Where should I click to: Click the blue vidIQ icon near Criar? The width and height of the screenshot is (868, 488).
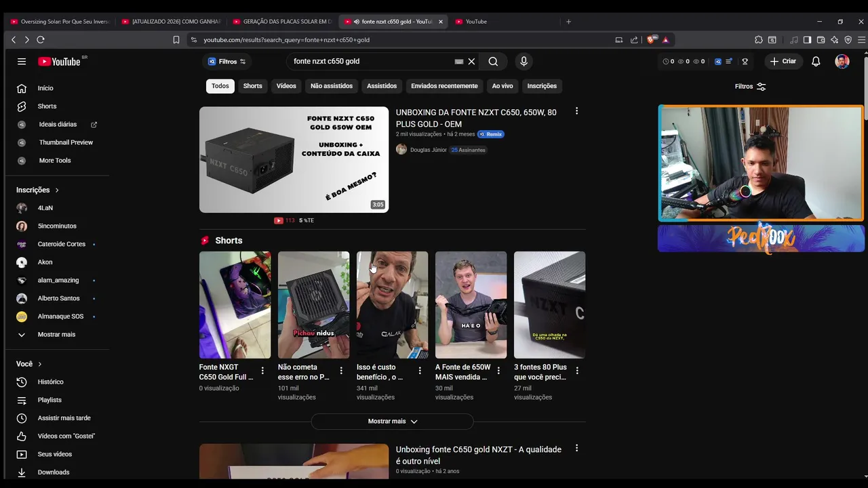(x=718, y=61)
